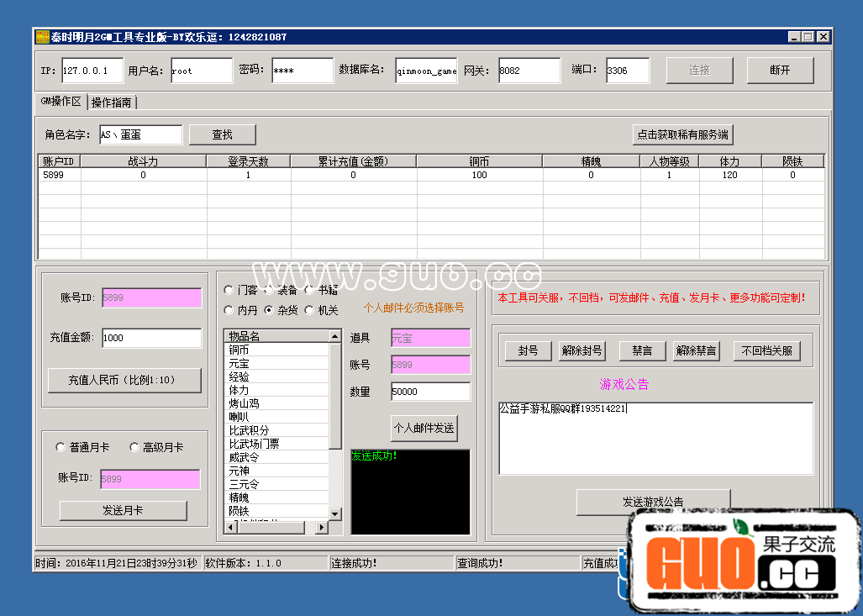Click the 充值金额 input field

pyautogui.click(x=151, y=338)
